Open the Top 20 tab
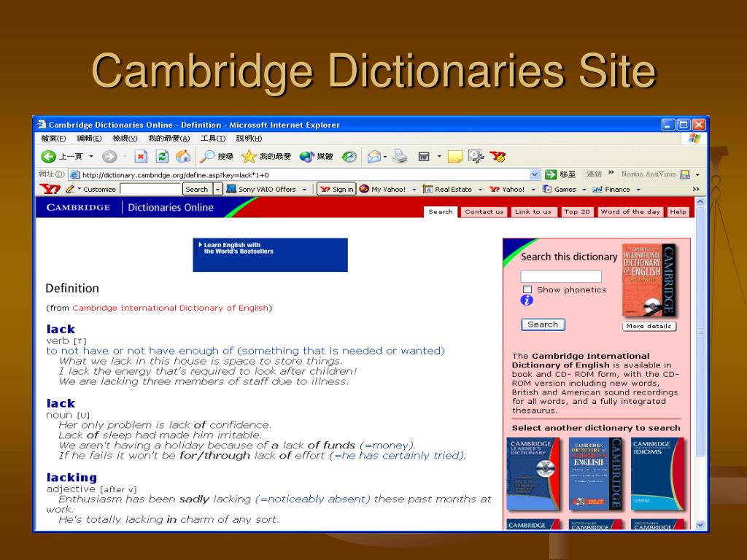 point(577,212)
